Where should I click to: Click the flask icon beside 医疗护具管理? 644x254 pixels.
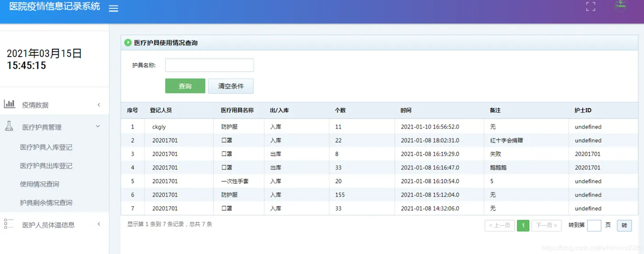(9, 126)
